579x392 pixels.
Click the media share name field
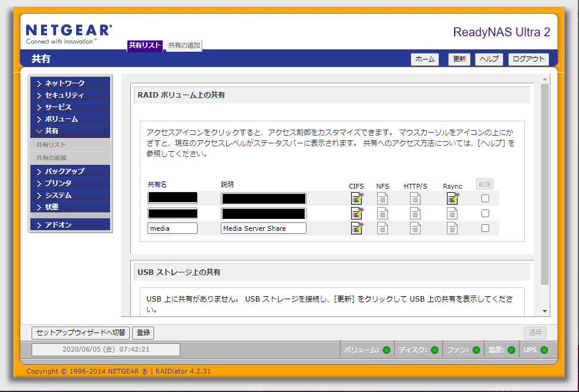(173, 228)
